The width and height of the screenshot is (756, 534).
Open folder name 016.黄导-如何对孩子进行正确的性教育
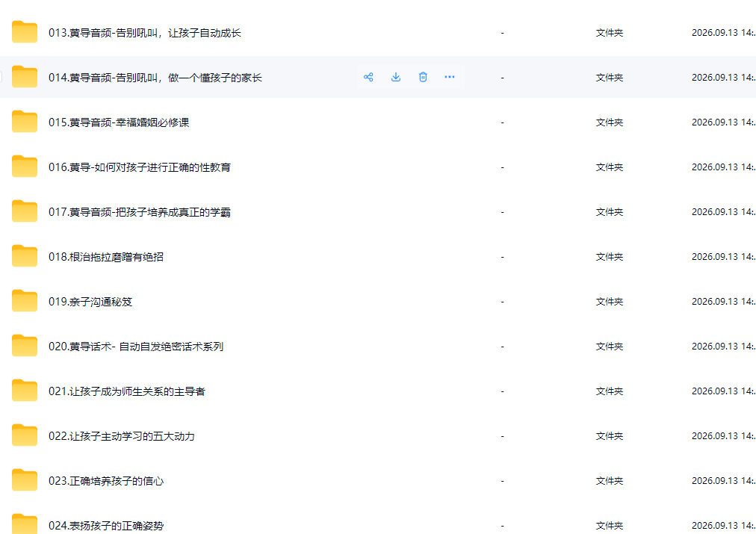(x=140, y=167)
